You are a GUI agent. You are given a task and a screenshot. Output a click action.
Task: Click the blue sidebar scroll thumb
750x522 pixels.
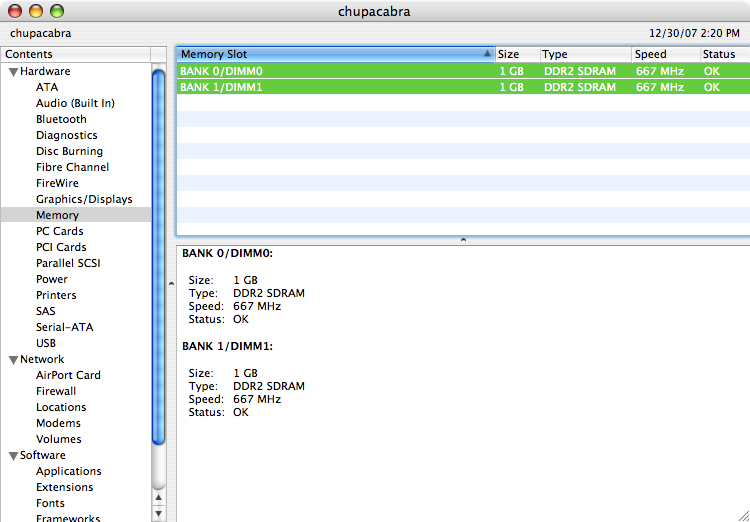coord(158,258)
